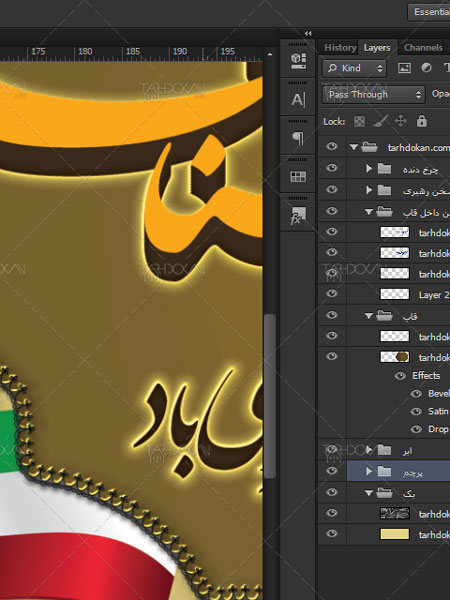This screenshot has width=450, height=600.
Task: Click the چرخ دنده group folder icon
Action: pyautogui.click(x=384, y=168)
